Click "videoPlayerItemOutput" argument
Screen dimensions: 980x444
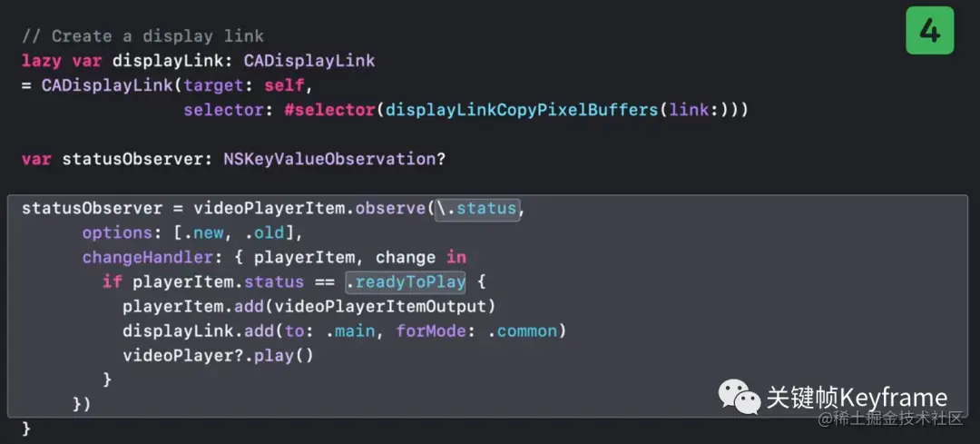click(380, 306)
